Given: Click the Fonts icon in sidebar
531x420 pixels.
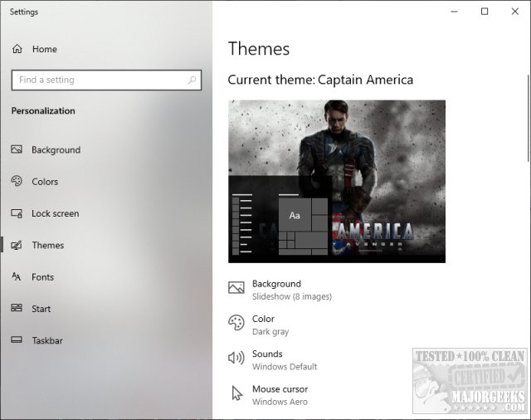Looking at the screenshot, I should (x=17, y=276).
